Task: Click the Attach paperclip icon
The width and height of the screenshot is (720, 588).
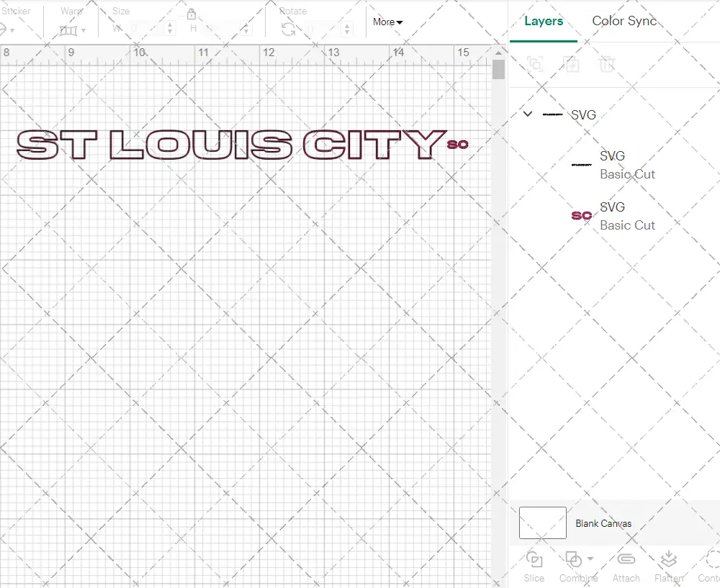Action: pyautogui.click(x=626, y=559)
